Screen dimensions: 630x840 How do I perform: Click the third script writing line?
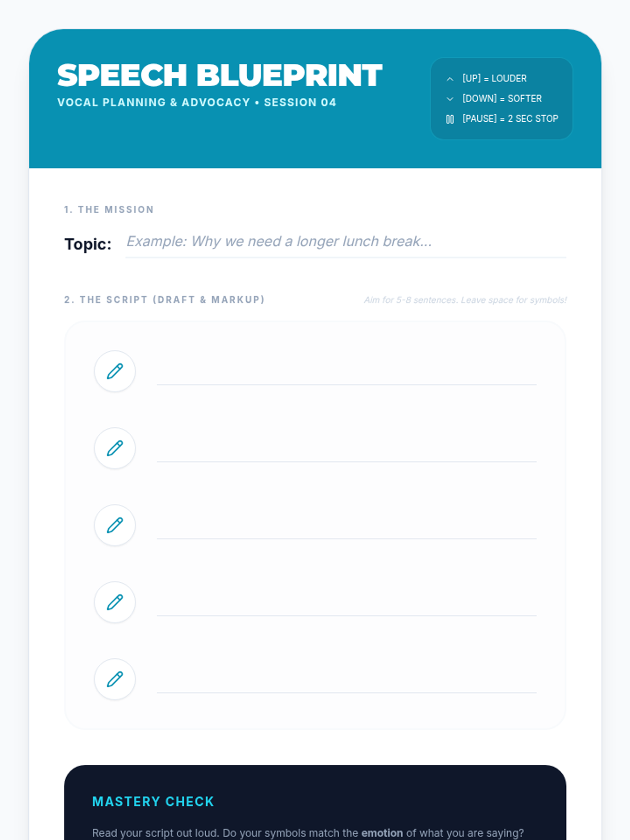pyautogui.click(x=346, y=525)
